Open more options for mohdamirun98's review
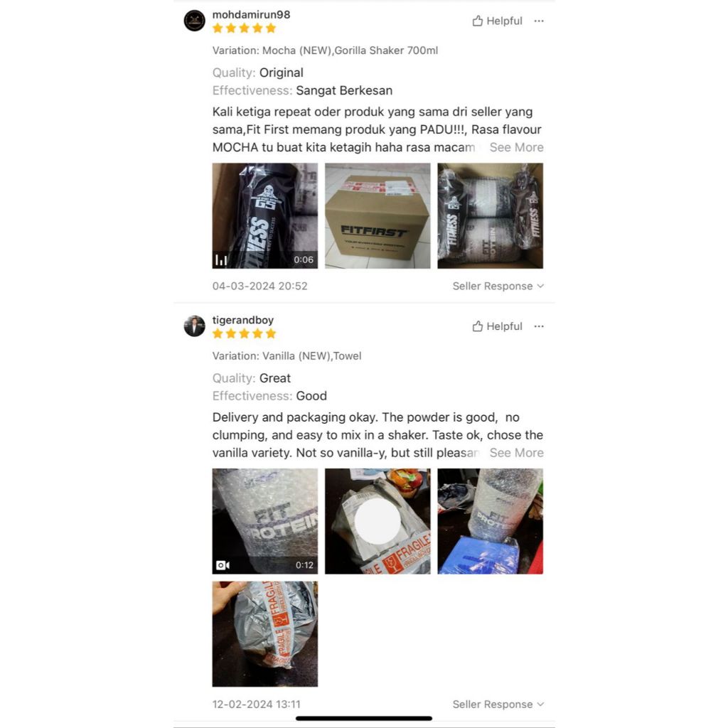Screen dimensions: 728x728 [x=539, y=21]
